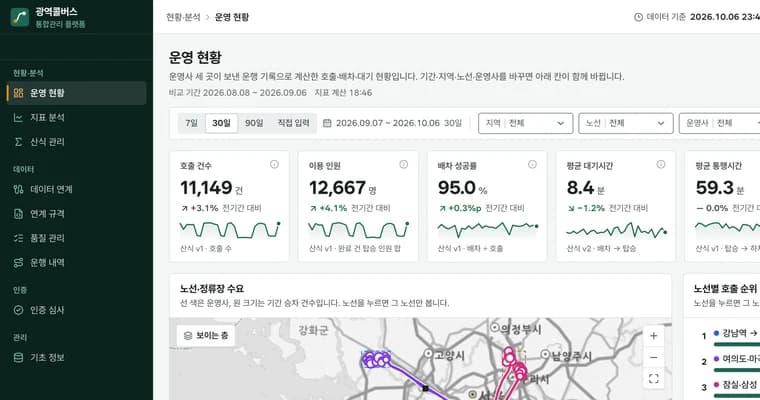Zoom in on the map

(x=653, y=336)
